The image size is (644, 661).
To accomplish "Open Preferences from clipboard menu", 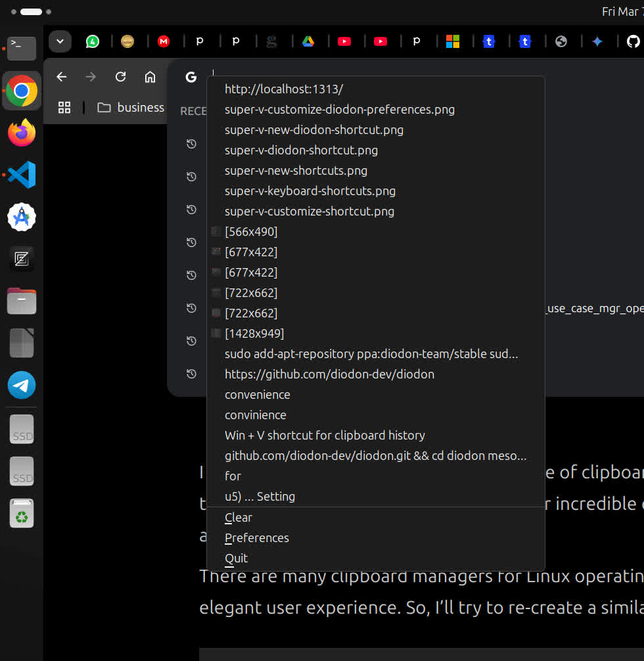I will point(257,538).
